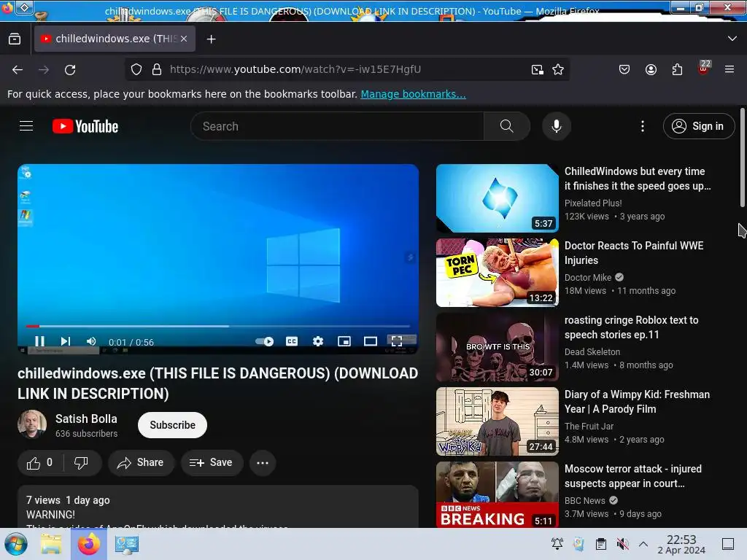Open Diary of a Wimpy Kid parody thumbnail

498,421
